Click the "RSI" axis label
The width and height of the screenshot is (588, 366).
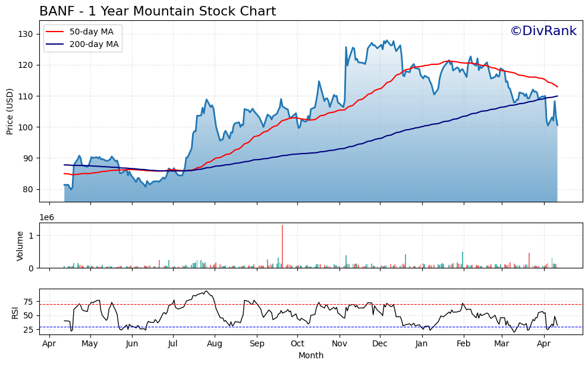tap(15, 312)
